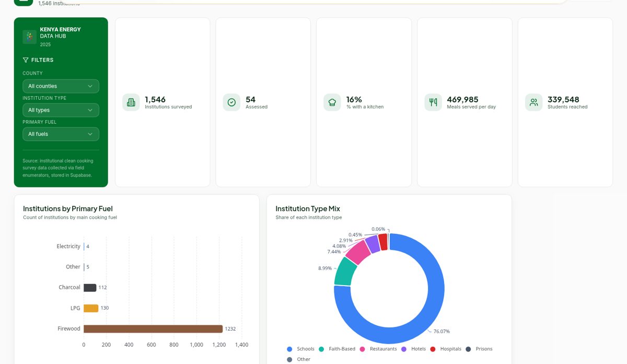
Task: Click the orange LPG bar
Action: [91, 308]
